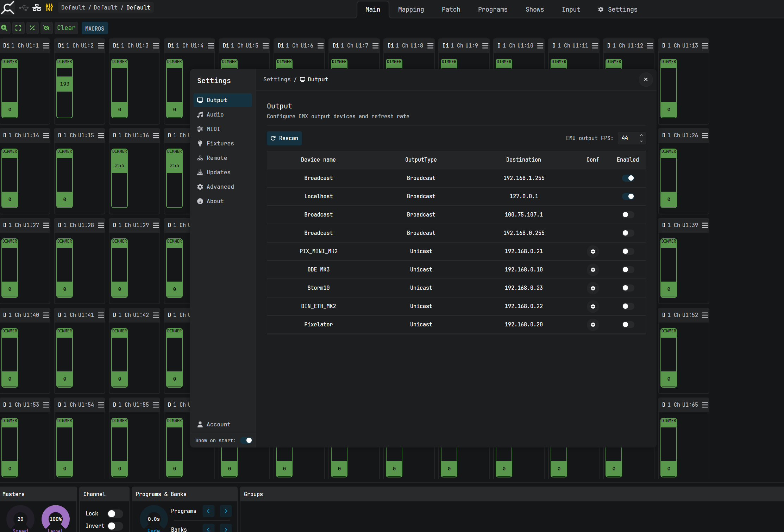
Task: Open menu for channel Ch U1:10
Action: (540, 46)
